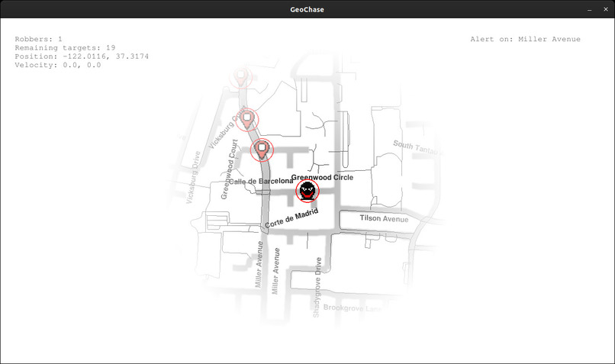The width and height of the screenshot is (615, 364).
Task: Click the left 'Miller Avenue' street label
Action: tap(259, 264)
